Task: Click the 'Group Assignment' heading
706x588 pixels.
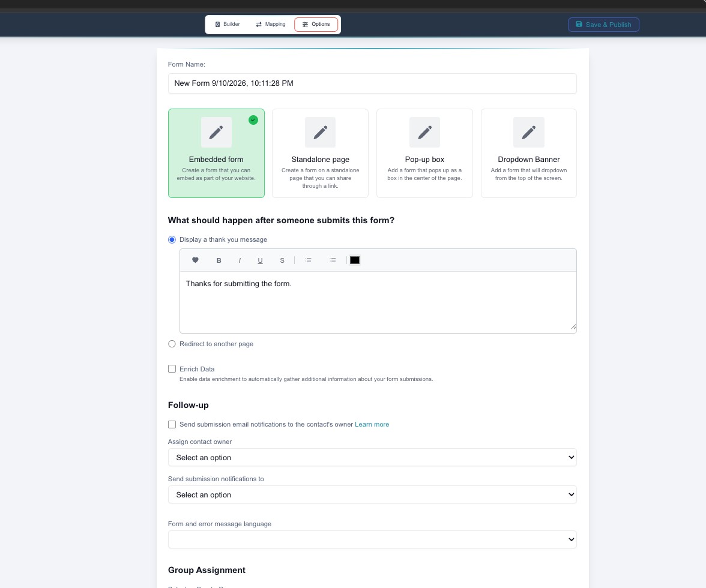Action: pyautogui.click(x=207, y=570)
